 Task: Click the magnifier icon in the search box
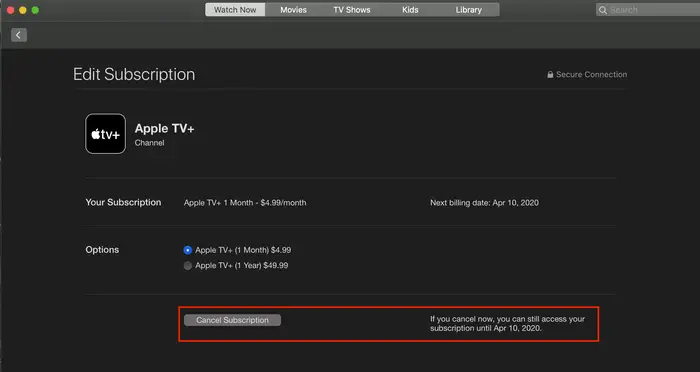coord(603,10)
